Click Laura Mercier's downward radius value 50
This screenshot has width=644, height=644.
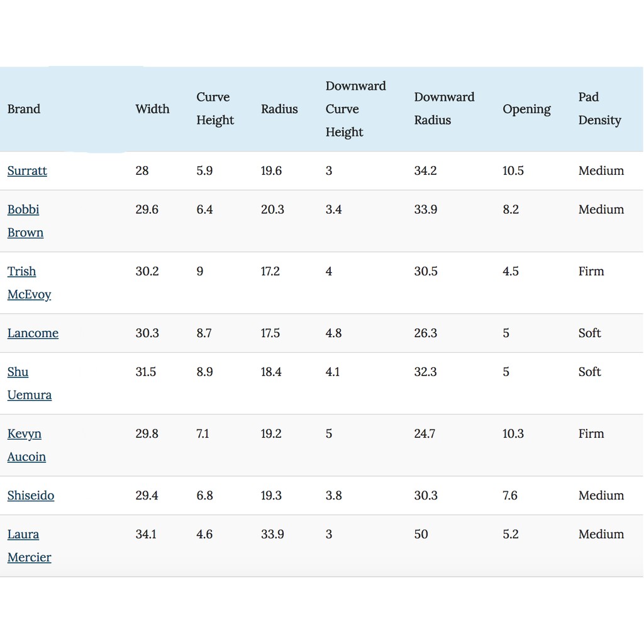(x=421, y=535)
